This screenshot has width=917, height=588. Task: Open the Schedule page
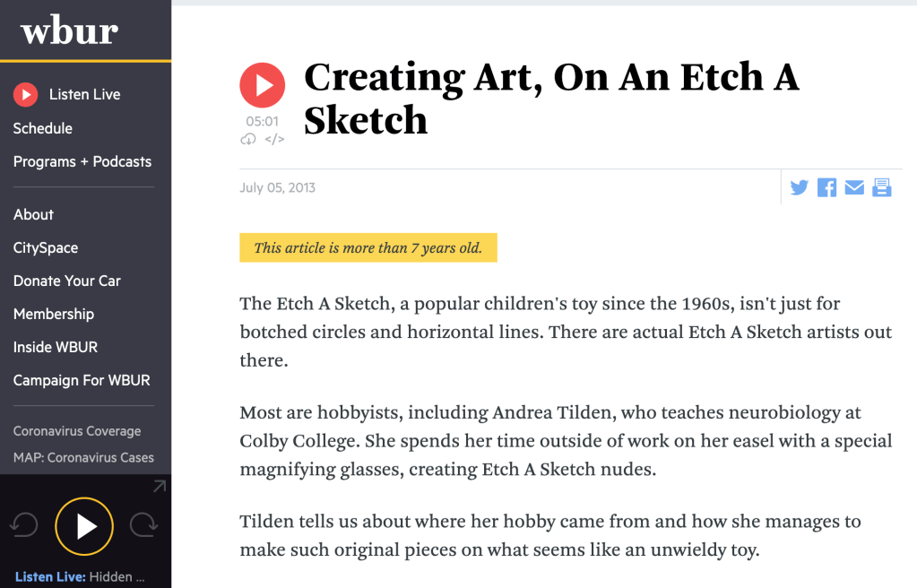[x=43, y=128]
